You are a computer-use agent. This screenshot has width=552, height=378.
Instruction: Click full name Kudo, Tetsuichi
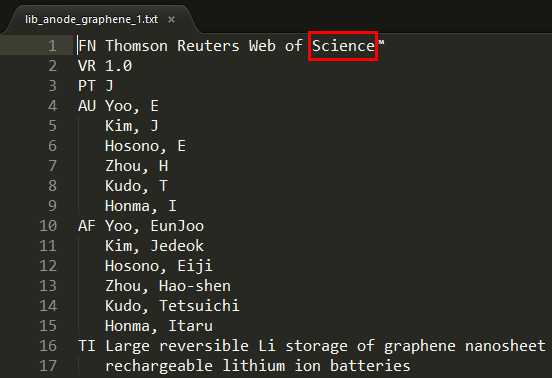tap(172, 306)
